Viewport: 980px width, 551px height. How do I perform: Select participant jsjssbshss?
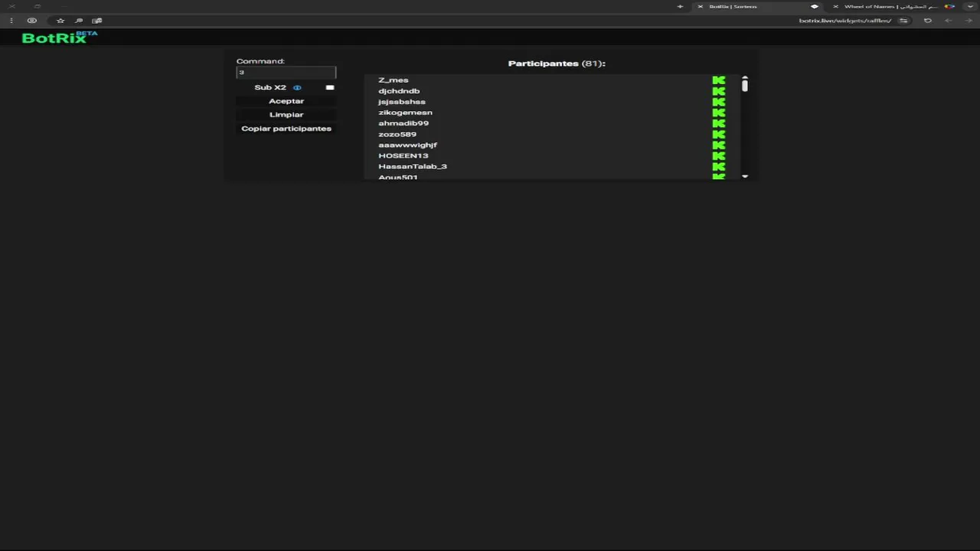click(401, 102)
